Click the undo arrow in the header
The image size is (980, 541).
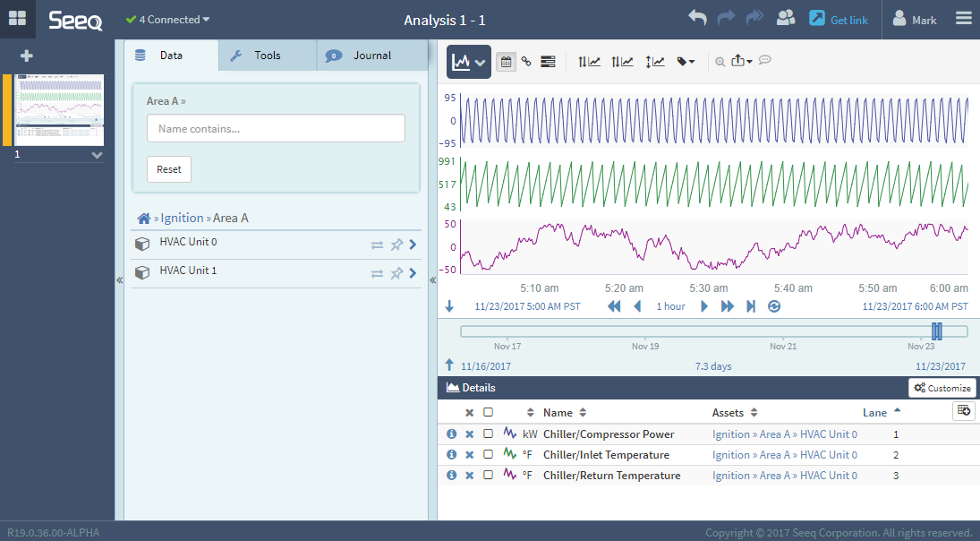pos(697,19)
